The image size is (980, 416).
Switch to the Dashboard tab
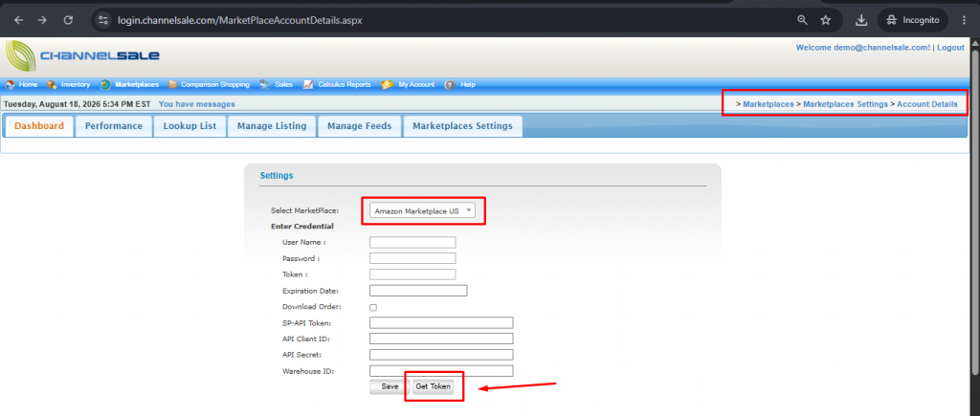[39, 126]
